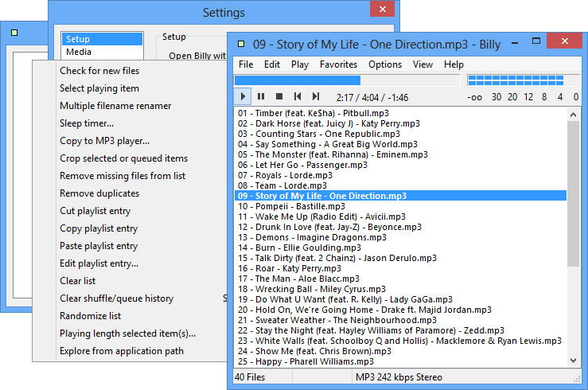Select track 02 Dark Horse
The height and width of the screenshot is (390, 588).
point(400,123)
